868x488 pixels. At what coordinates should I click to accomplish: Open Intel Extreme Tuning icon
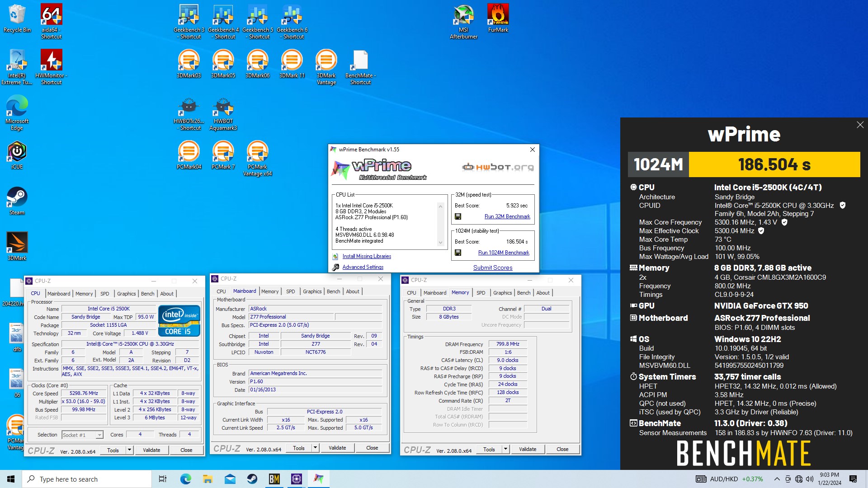tap(17, 67)
